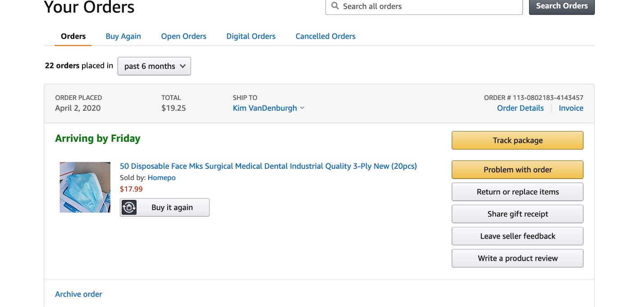The height and width of the screenshot is (307, 644).
Task: Click Write a product review
Action: point(517,258)
